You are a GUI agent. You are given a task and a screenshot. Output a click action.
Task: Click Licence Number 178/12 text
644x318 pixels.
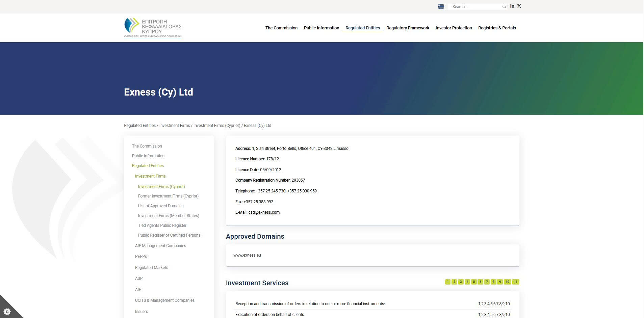257,159
